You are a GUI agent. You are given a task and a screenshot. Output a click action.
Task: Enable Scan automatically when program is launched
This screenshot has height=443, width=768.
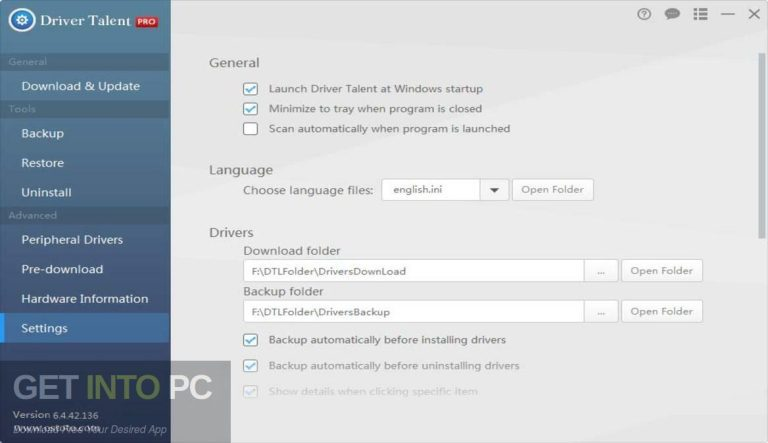[x=251, y=129]
